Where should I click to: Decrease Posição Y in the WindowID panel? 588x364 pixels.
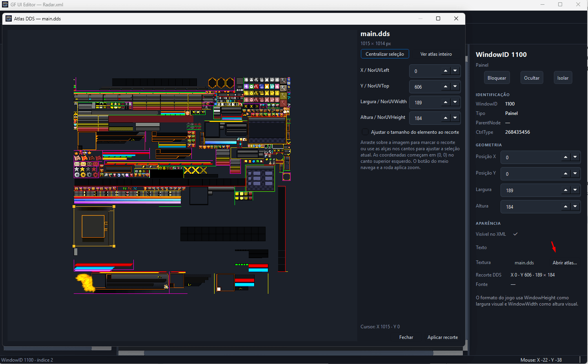tap(575, 174)
